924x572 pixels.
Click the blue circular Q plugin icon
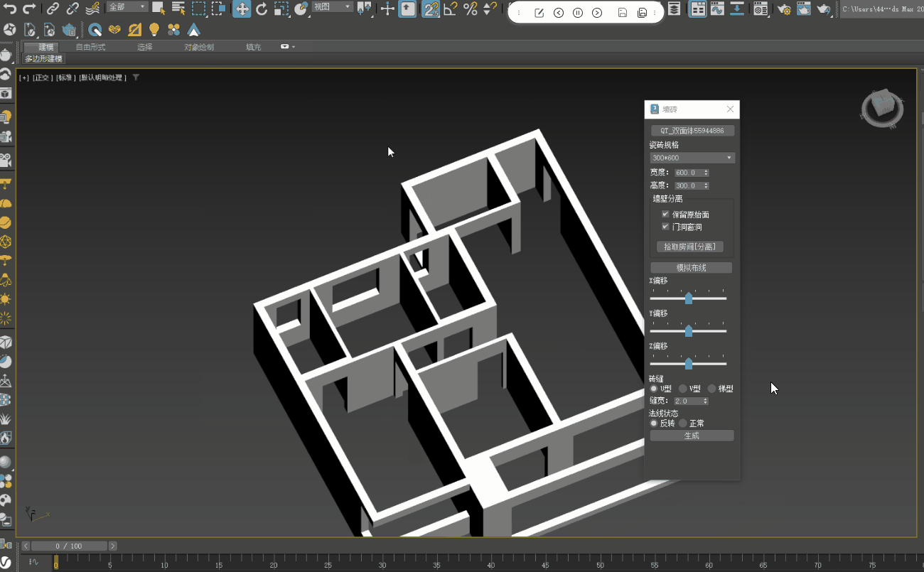(95, 30)
